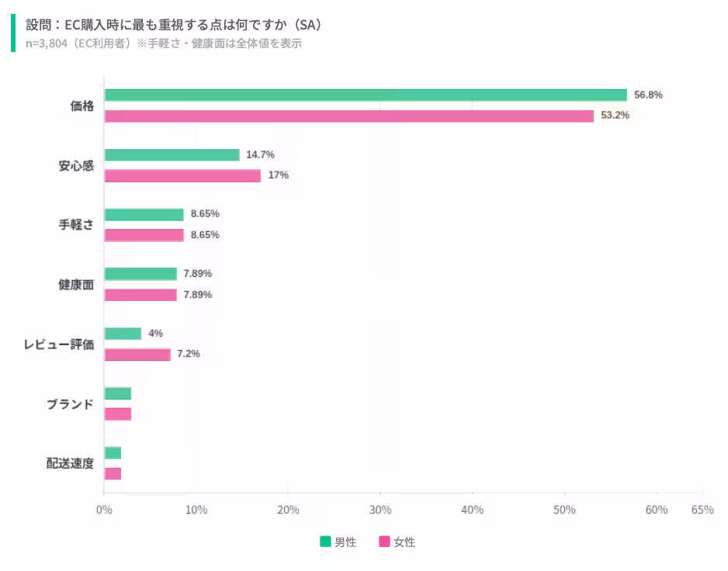Viewport: 728px width, 571px height.
Task: Click the 56.8% data label
Action: [648, 95]
